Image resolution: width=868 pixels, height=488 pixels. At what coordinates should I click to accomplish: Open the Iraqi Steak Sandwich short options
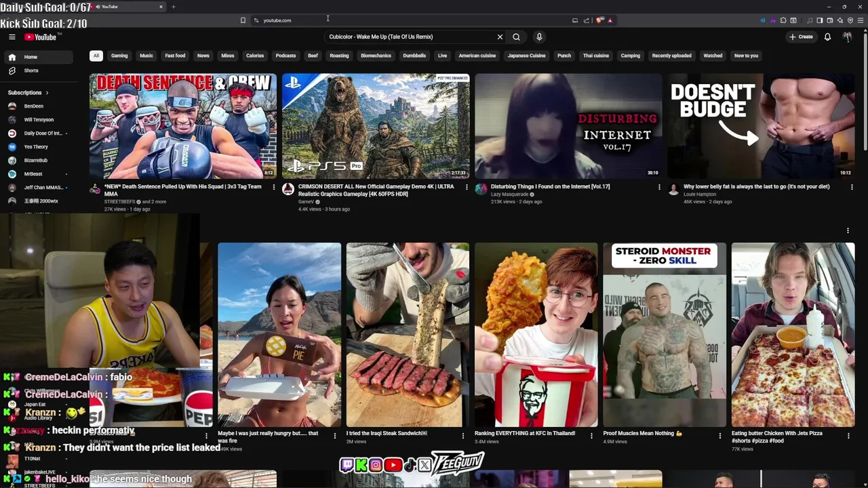(463, 436)
